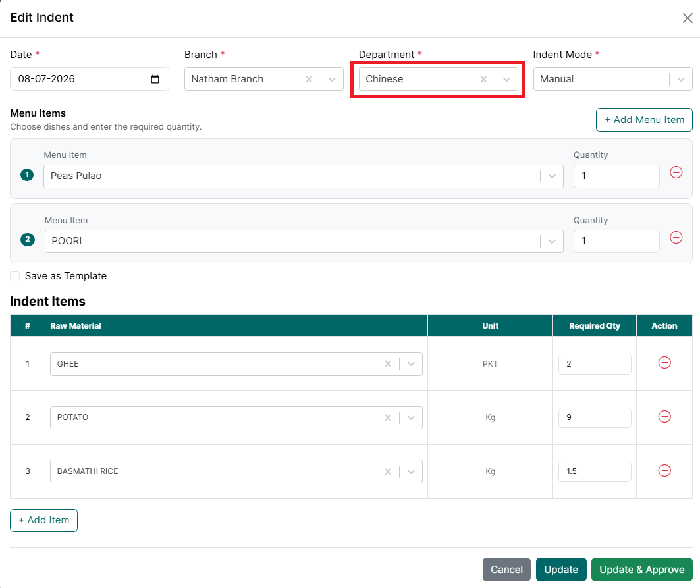The height and width of the screenshot is (588, 700).
Task: Click the Kg unit in BASMATHI RICE row
Action: (x=490, y=471)
